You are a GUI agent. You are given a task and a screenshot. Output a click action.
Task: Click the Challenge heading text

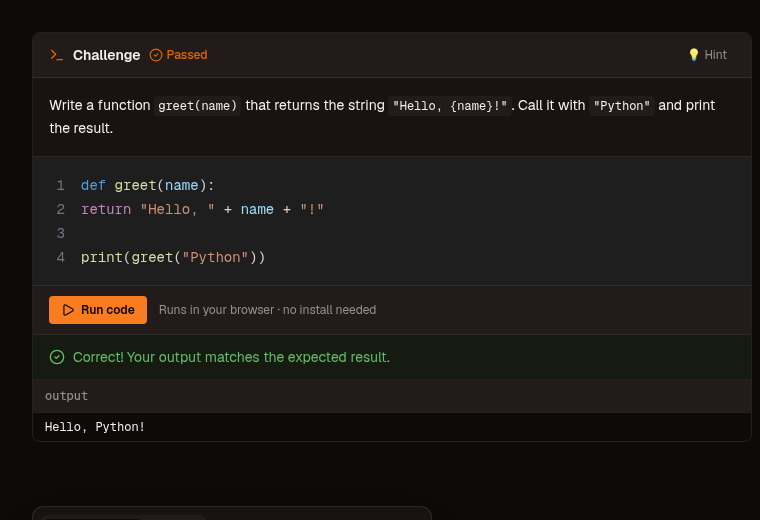(107, 55)
